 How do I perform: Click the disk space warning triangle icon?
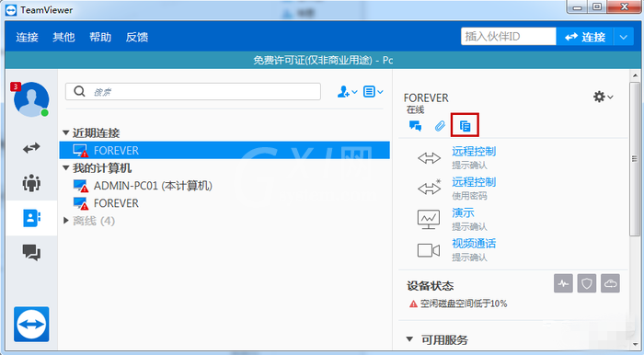(413, 303)
